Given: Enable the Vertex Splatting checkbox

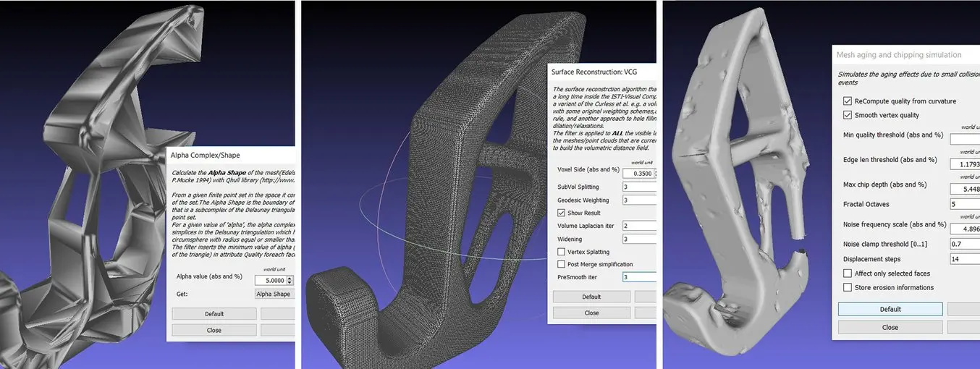Looking at the screenshot, I should tap(561, 252).
